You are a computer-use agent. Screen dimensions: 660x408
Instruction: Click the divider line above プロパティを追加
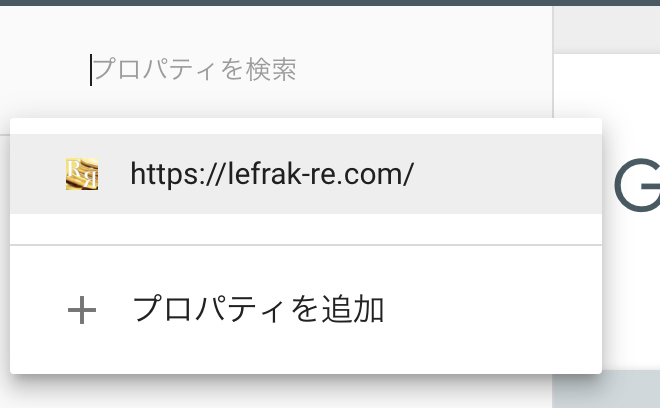pyautogui.click(x=306, y=245)
